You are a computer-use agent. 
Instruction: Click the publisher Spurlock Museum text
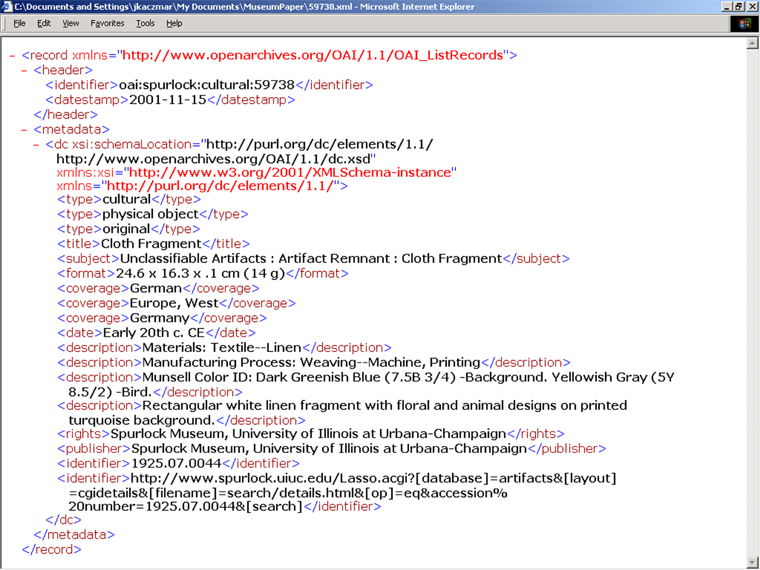point(329,449)
